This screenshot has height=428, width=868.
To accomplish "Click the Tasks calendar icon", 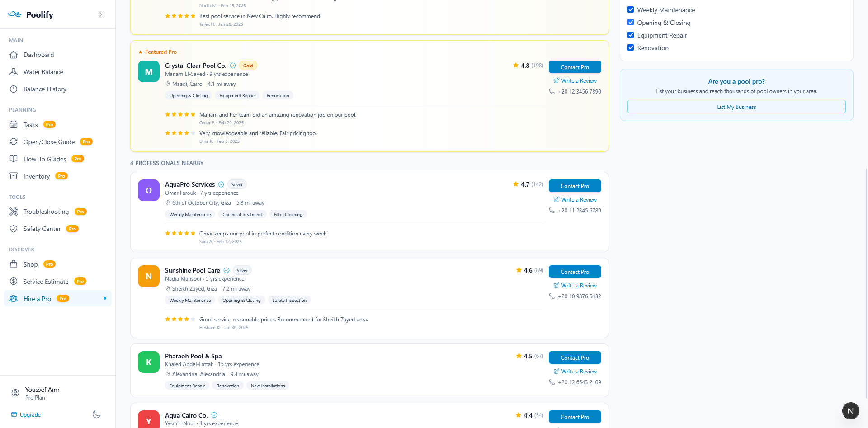I will tap(14, 125).
